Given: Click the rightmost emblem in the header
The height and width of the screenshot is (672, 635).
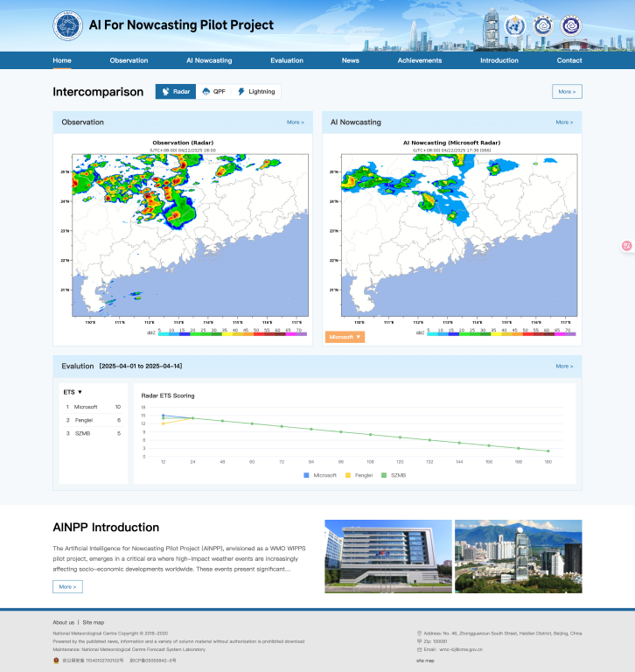Looking at the screenshot, I should 570,25.
